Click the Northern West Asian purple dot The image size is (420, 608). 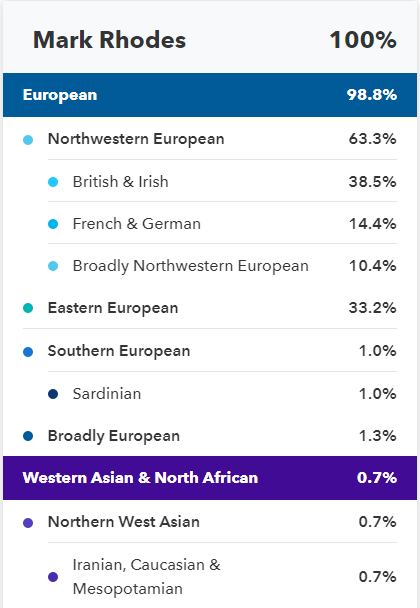[x=28, y=523]
